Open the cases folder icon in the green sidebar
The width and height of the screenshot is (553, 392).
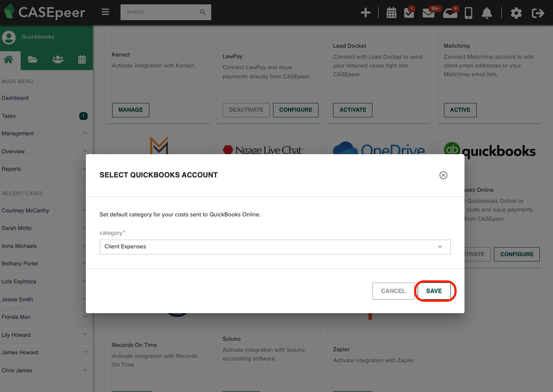click(33, 59)
